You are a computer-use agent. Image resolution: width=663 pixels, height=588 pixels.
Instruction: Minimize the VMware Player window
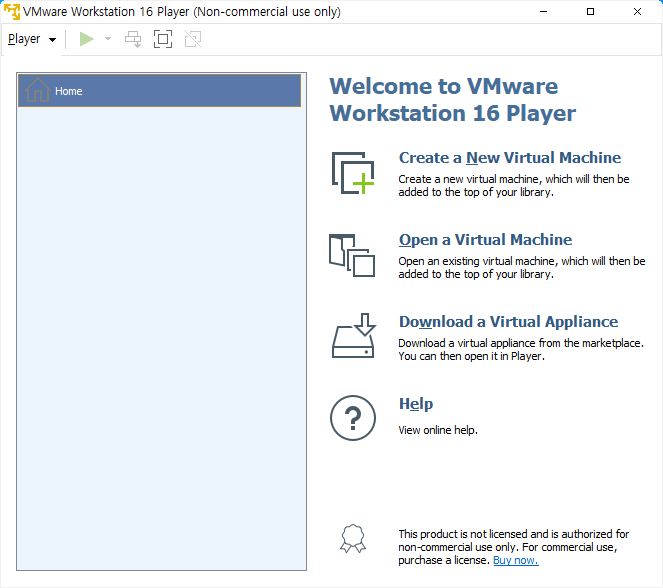(543, 11)
